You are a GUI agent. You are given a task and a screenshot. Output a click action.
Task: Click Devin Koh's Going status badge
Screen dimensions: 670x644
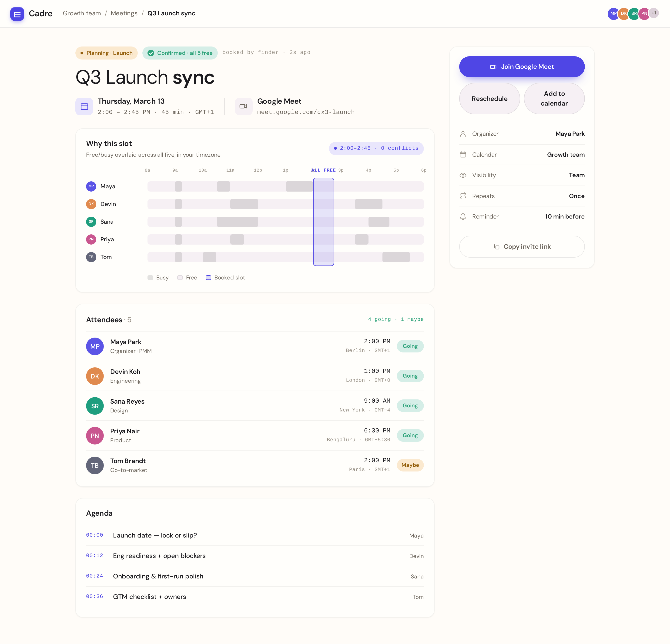coord(410,376)
